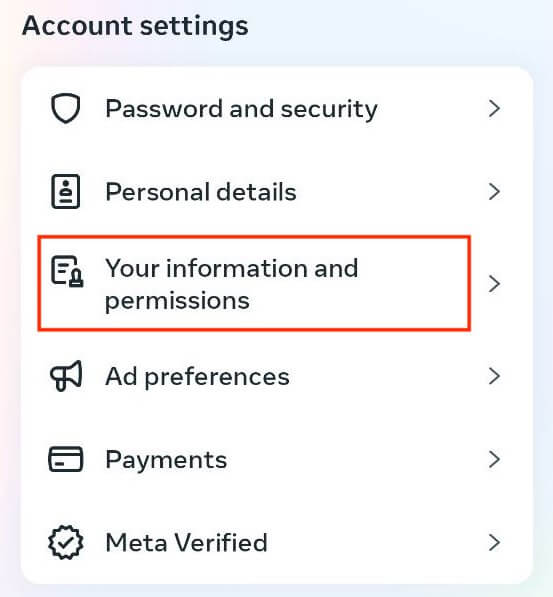Go to the Ad preferences label

click(x=197, y=377)
